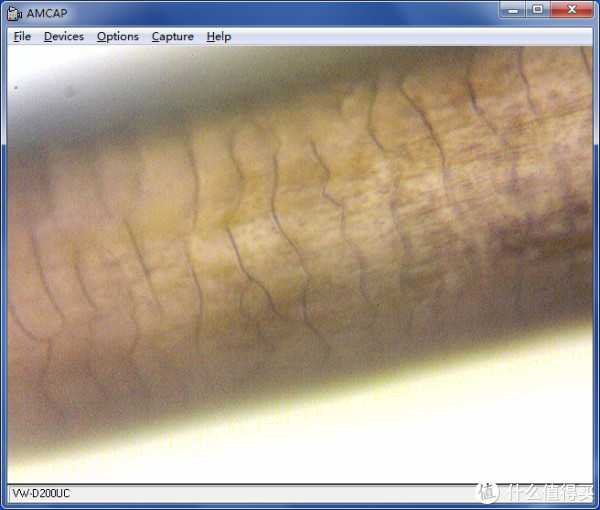Open the Options menu

117,37
